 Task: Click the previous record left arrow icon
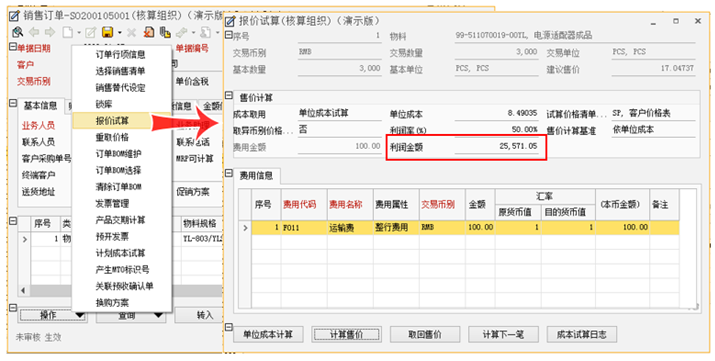(x=34, y=32)
